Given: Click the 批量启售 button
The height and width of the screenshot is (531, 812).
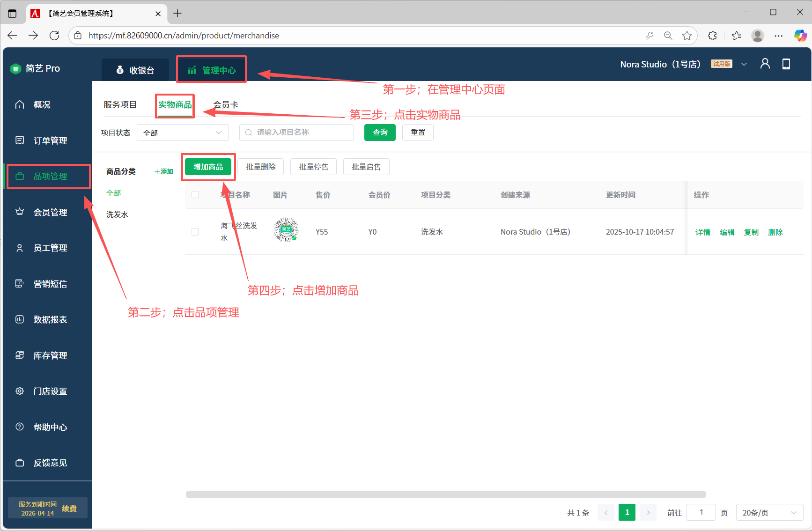Looking at the screenshot, I should coord(366,167).
